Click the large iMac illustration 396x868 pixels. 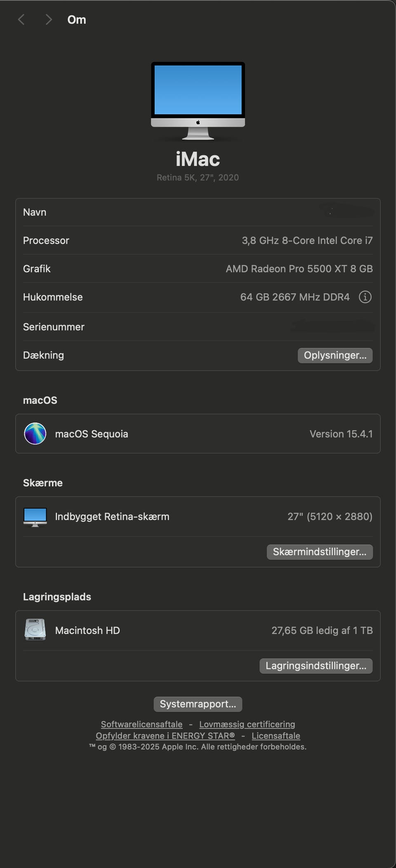coord(198,100)
